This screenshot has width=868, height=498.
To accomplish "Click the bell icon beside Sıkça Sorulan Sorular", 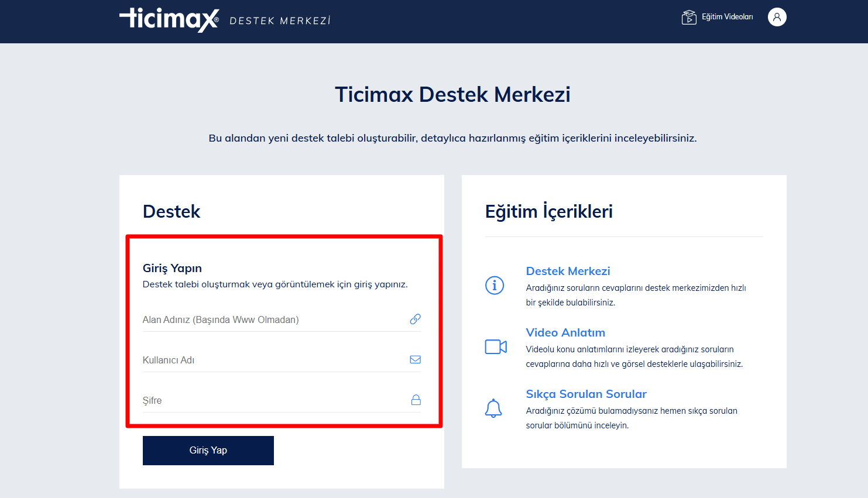I will coord(493,408).
